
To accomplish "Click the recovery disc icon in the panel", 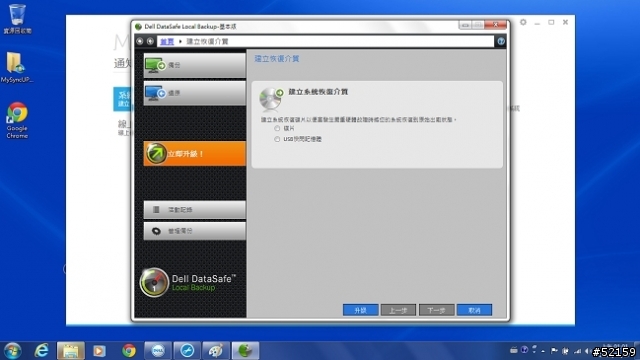I will click(271, 99).
